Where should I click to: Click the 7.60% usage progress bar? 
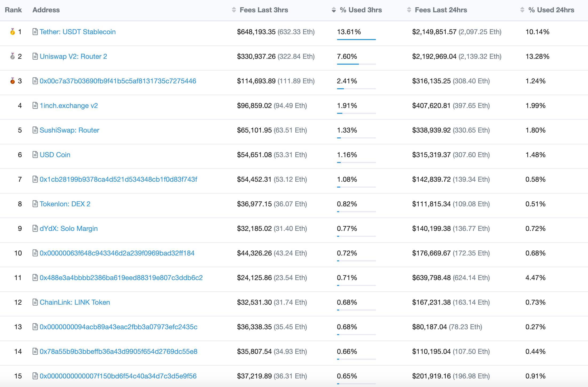click(x=356, y=64)
